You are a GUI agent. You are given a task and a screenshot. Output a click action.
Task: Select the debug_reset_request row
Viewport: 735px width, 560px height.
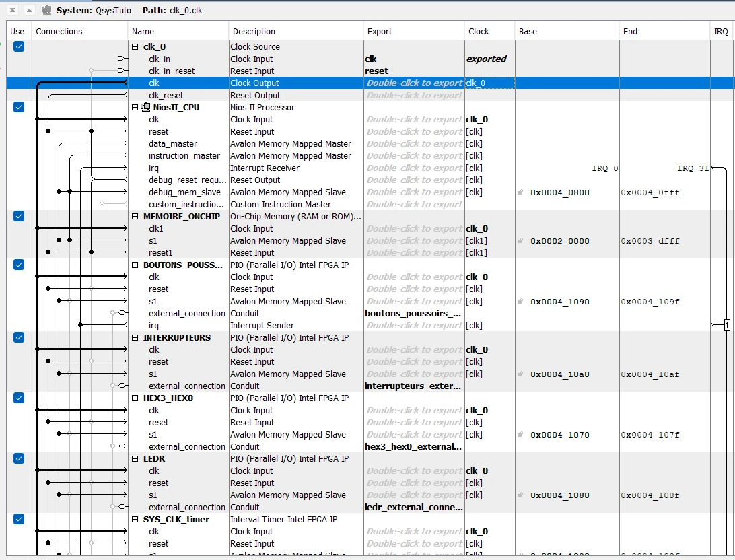[x=370, y=180]
